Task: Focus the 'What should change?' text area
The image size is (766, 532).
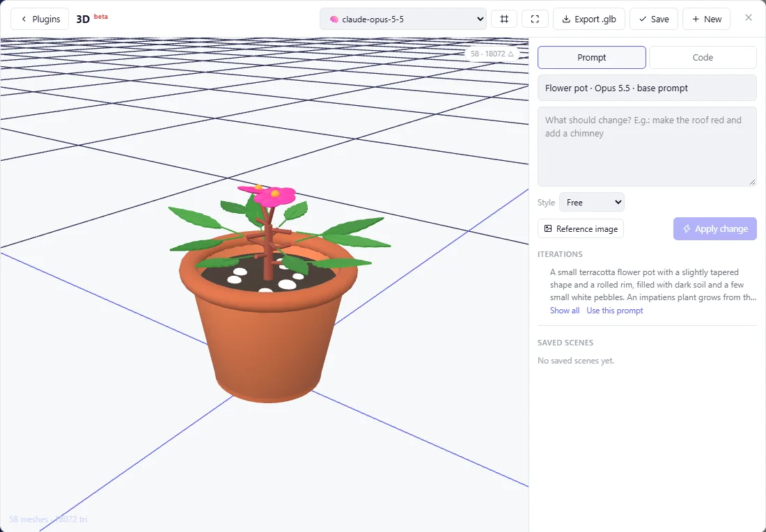Action: click(x=647, y=146)
